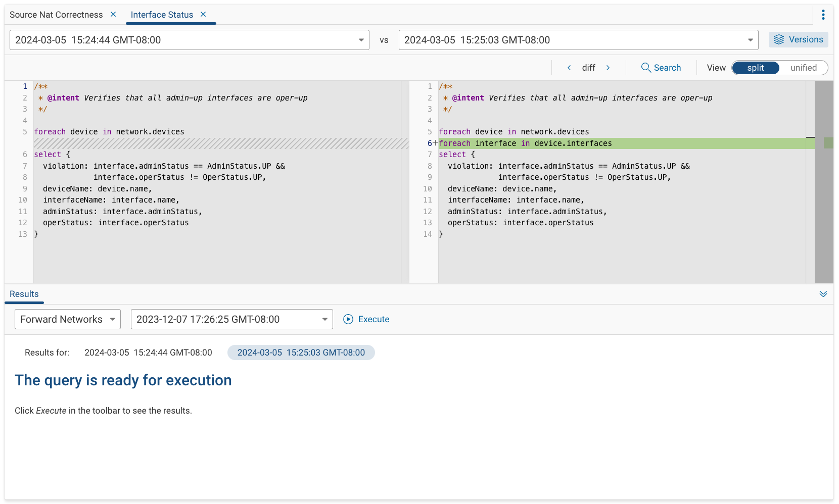Switch view to unified mode
This screenshot has width=839, height=504.
pyautogui.click(x=804, y=67)
